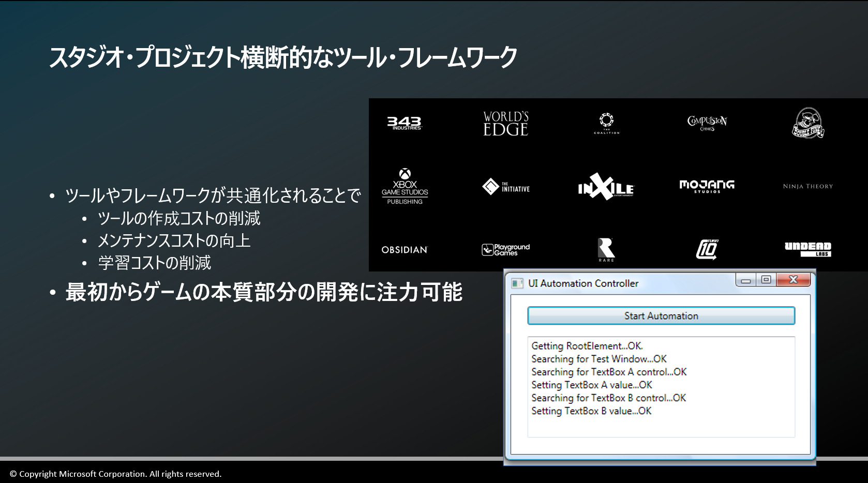Close the UI Automation Controller window
The width and height of the screenshot is (868, 483).
click(793, 280)
